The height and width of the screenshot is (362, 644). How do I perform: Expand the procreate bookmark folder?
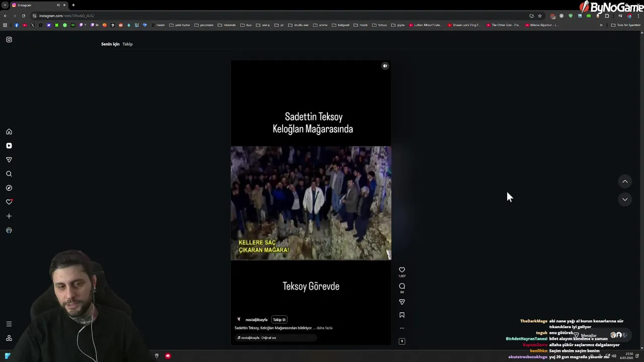click(x=204, y=25)
